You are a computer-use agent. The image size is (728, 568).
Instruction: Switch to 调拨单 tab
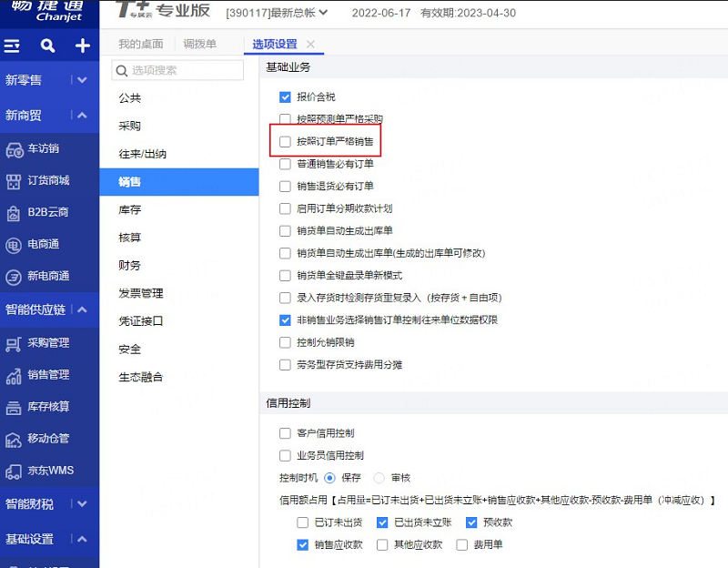(199, 44)
